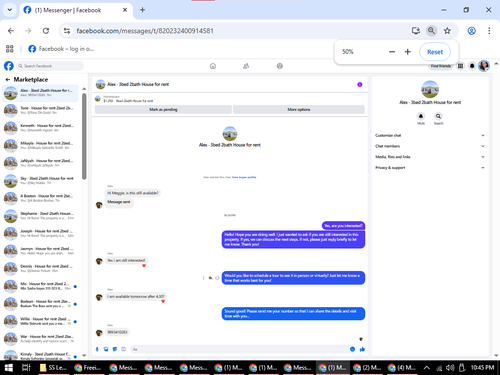Open the Kenneth conversation in the list

pyautogui.click(x=41, y=128)
